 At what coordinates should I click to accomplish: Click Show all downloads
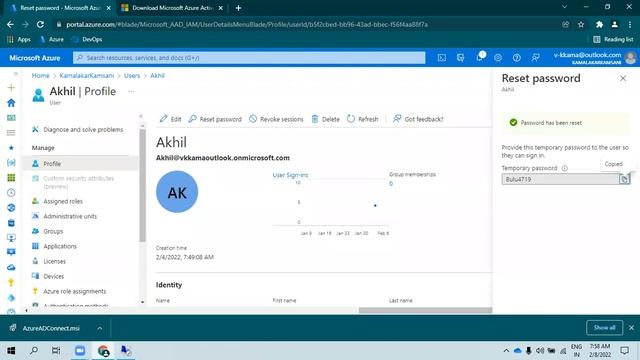604,328
